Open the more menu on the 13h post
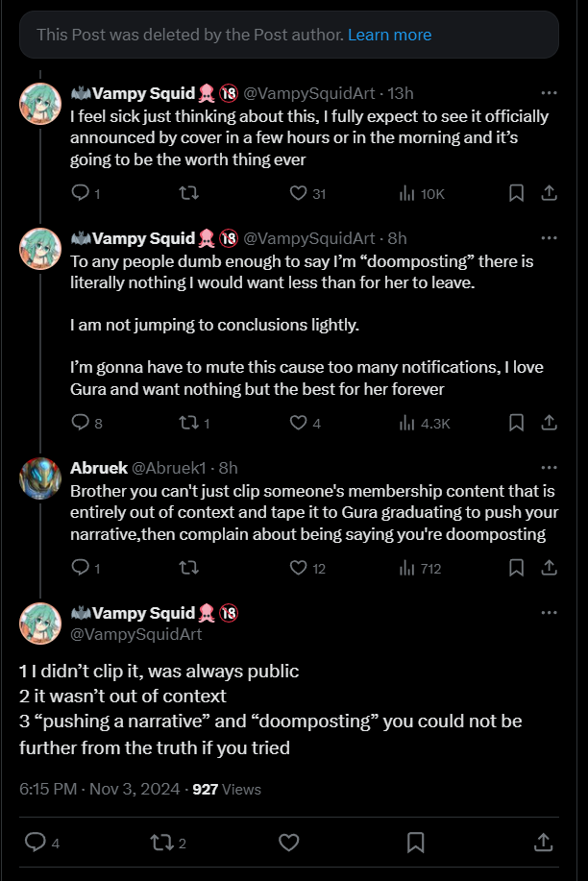The width and height of the screenshot is (588, 881). coord(549,93)
